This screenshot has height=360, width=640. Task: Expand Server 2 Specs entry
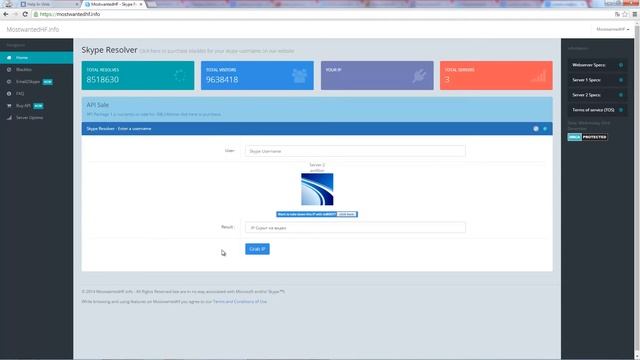[598, 95]
